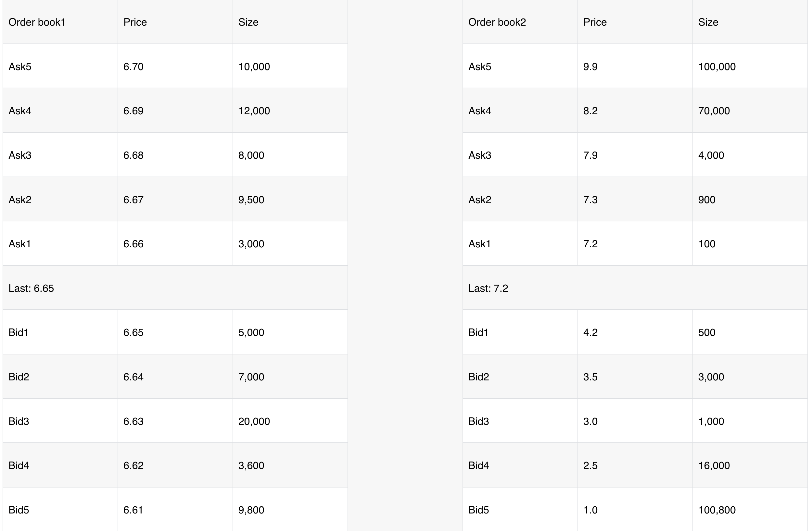
Task: Click Ask5 price 9.9 in book2
Action: click(x=635, y=66)
